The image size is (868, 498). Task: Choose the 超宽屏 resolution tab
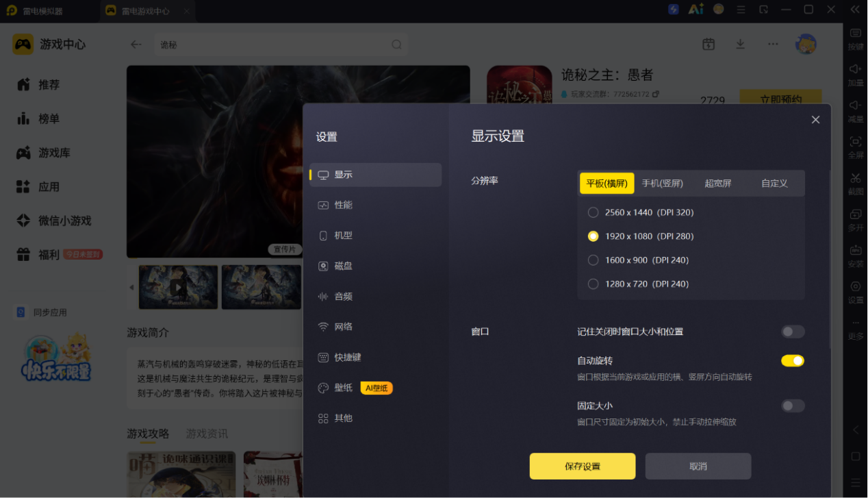pyautogui.click(x=718, y=184)
